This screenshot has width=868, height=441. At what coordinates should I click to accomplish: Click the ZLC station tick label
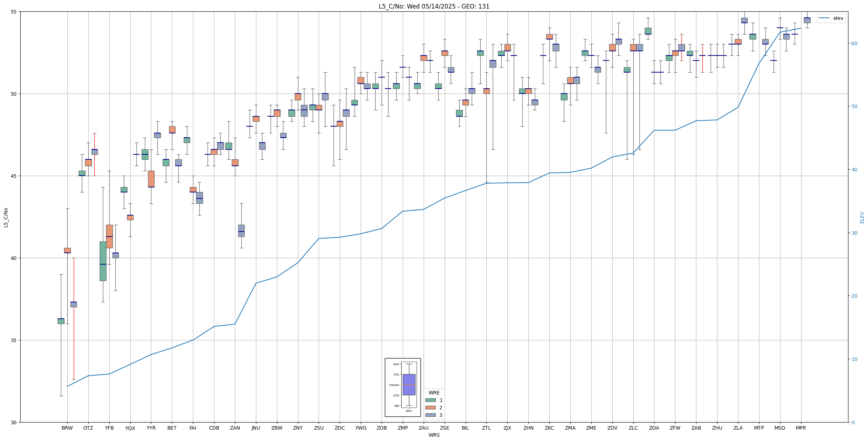pyautogui.click(x=633, y=428)
